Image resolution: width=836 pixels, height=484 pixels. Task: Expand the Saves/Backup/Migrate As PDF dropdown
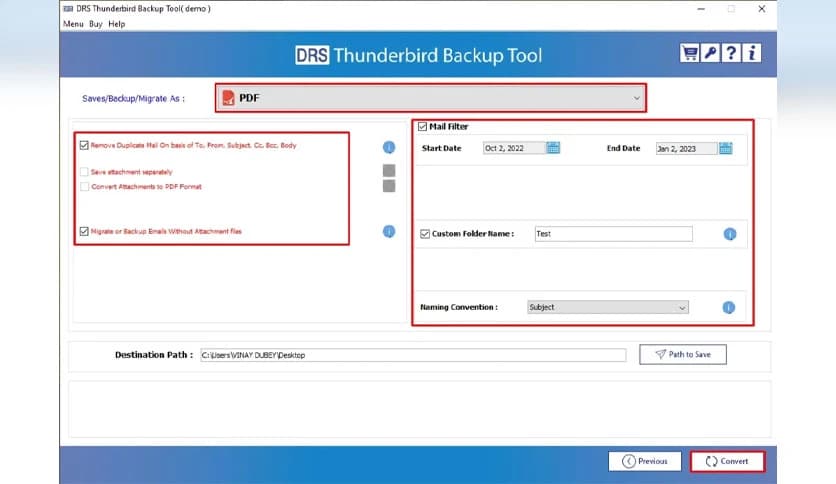click(431, 98)
